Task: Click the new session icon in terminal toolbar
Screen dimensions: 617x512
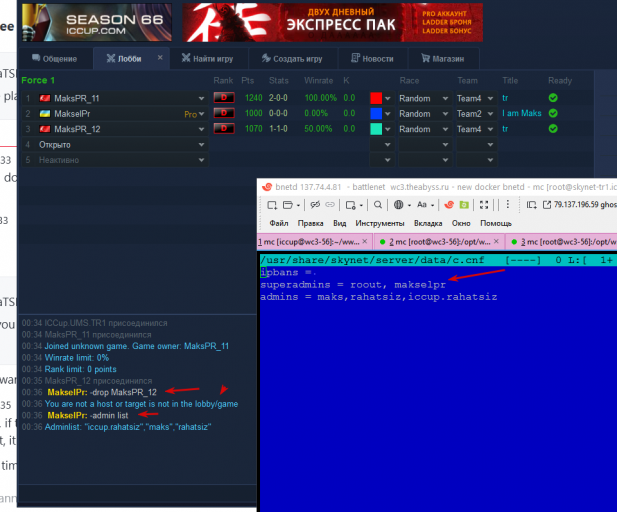Action: (x=272, y=205)
